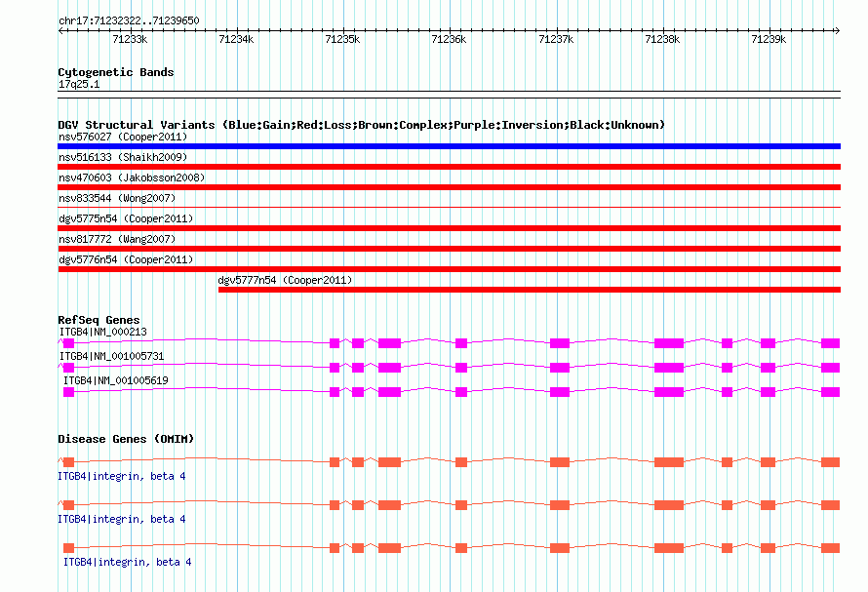
Task: Click the nsv817772 (Wang2007) label
Action: (x=117, y=239)
